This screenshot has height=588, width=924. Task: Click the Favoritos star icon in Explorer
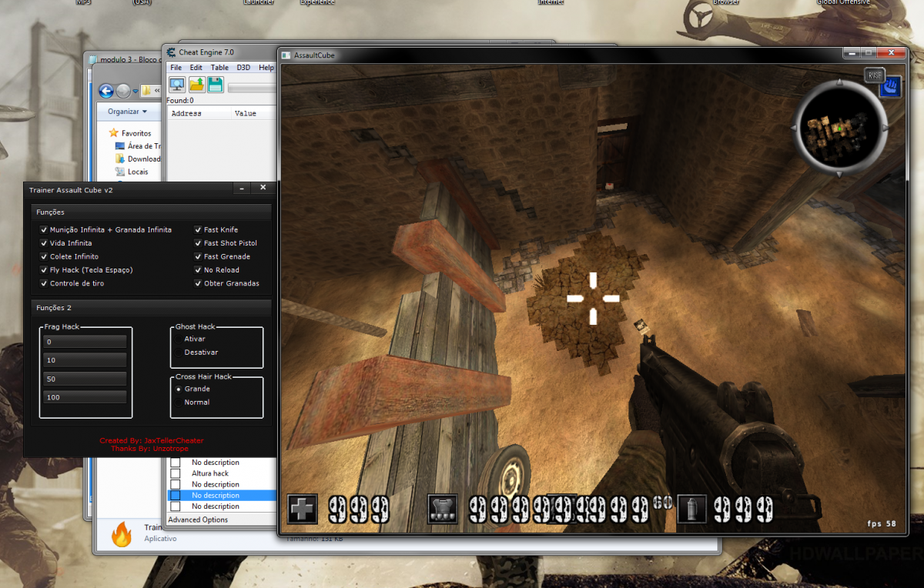(x=114, y=133)
